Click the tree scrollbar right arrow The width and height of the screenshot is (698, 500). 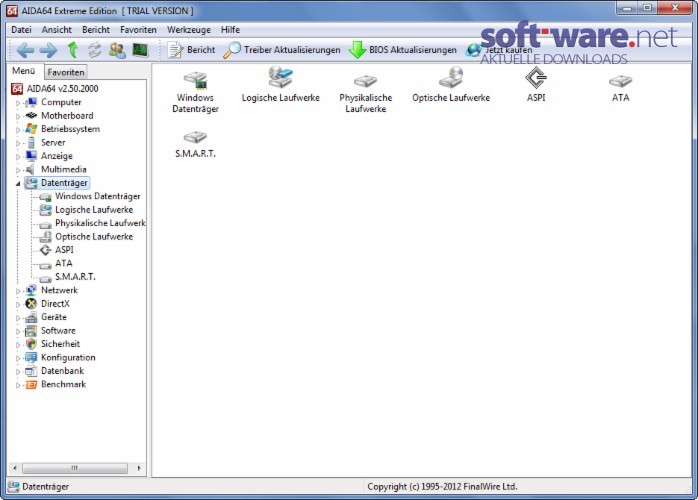point(139,468)
